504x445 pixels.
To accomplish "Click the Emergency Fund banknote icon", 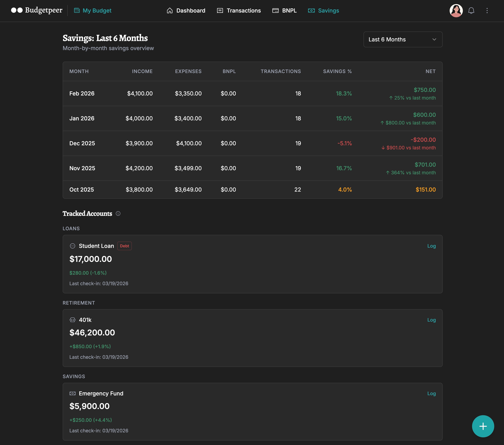I will click(x=72, y=393).
